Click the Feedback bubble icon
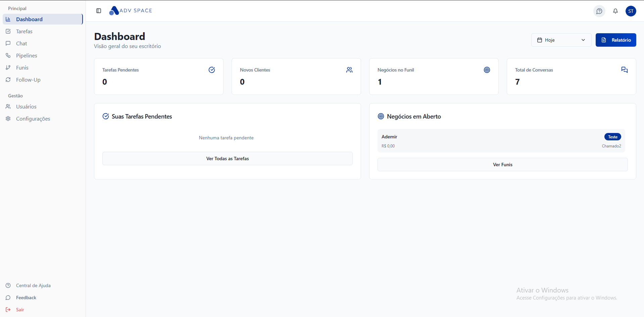Screen dimensions: 644x317 coord(8,298)
